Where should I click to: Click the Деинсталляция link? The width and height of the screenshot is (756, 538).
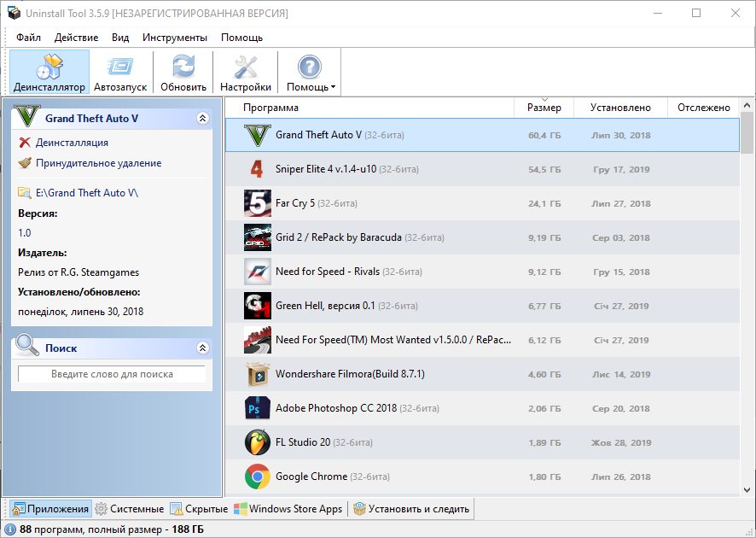pyautogui.click(x=72, y=143)
